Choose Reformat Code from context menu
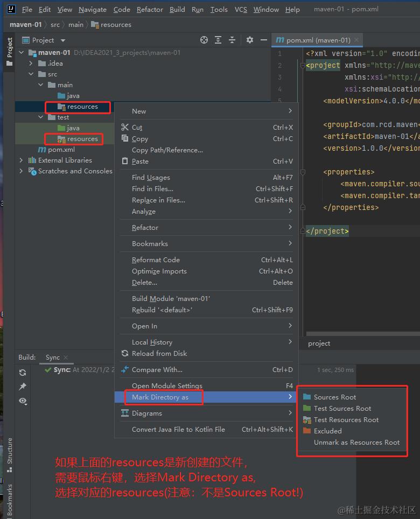This screenshot has height=519, width=420. [x=206, y=260]
